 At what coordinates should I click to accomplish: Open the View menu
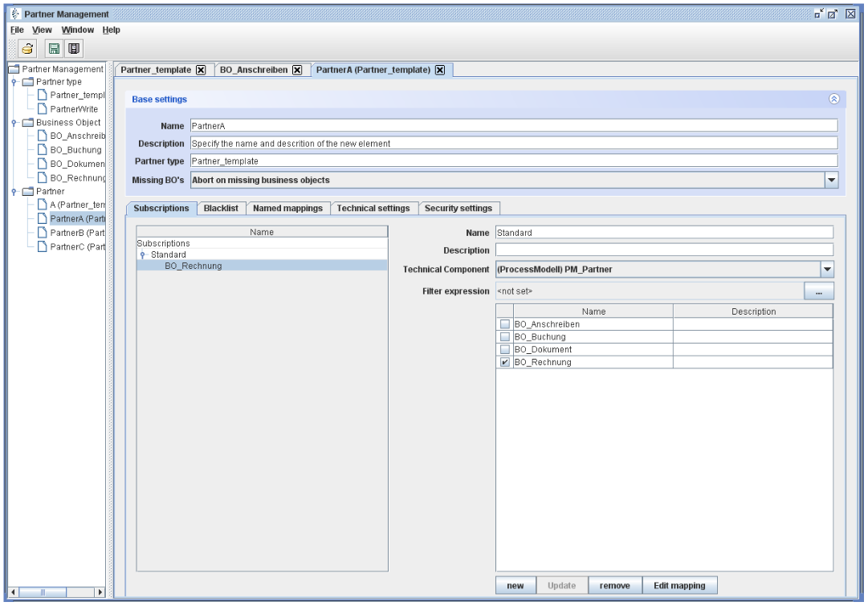point(42,30)
